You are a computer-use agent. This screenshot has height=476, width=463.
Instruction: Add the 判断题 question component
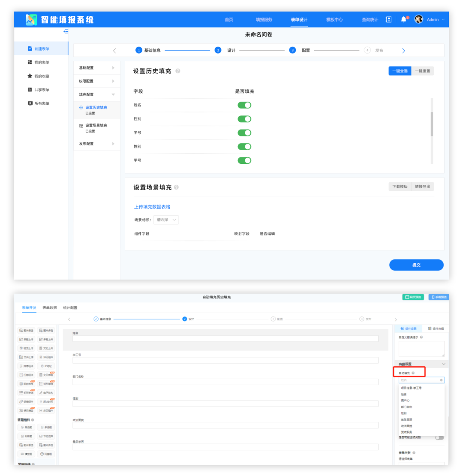pyautogui.click(x=27, y=436)
